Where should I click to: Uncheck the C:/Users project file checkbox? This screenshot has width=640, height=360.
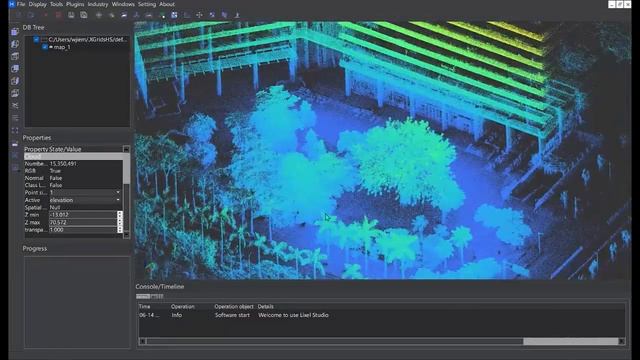point(36,40)
